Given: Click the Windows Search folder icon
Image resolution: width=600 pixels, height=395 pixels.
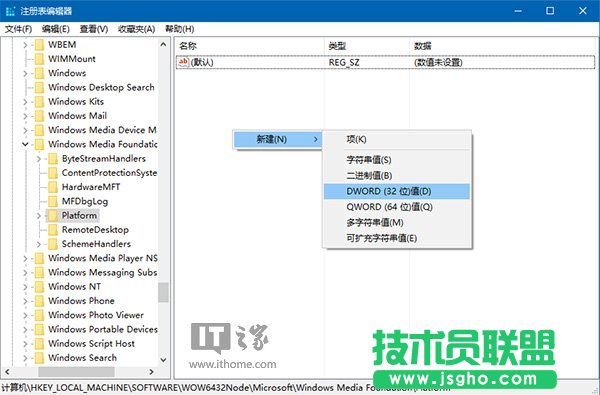Looking at the screenshot, I should [39, 358].
